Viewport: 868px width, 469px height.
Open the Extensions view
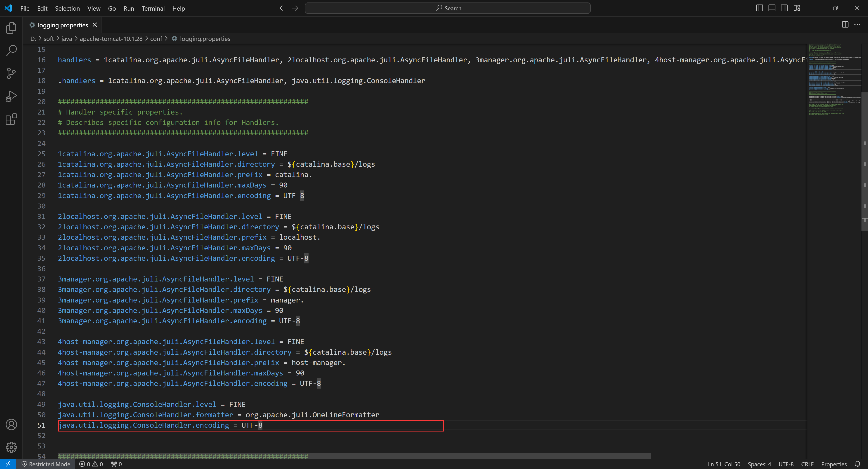coord(11,119)
